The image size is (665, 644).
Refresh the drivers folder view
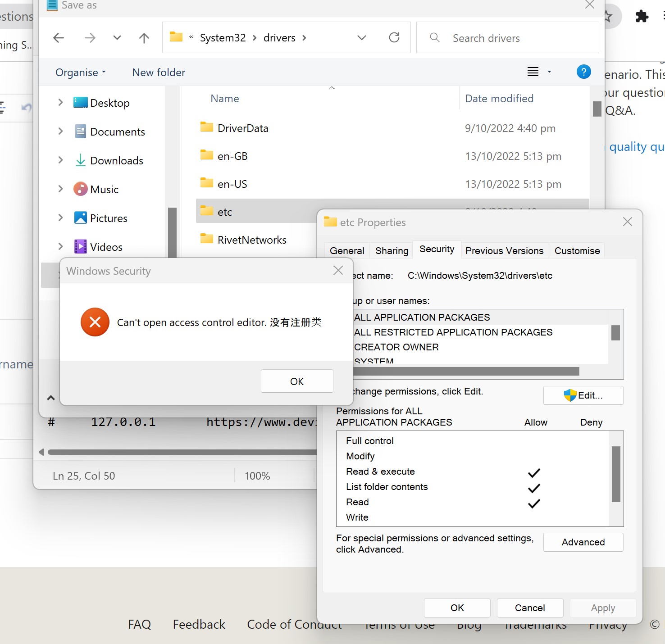[x=394, y=37]
